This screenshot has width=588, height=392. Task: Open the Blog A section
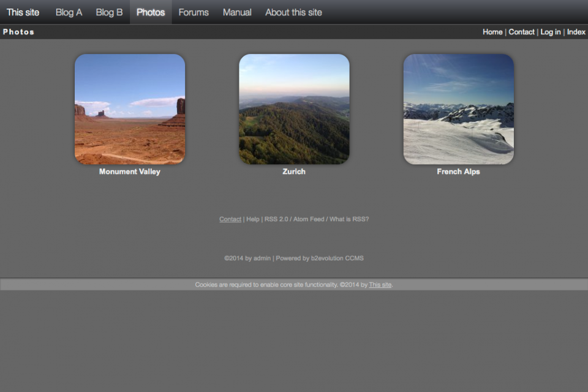tap(69, 12)
